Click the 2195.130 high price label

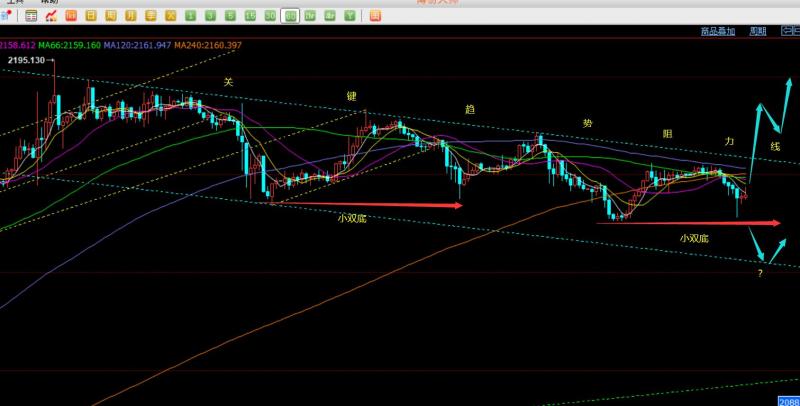tap(26, 61)
